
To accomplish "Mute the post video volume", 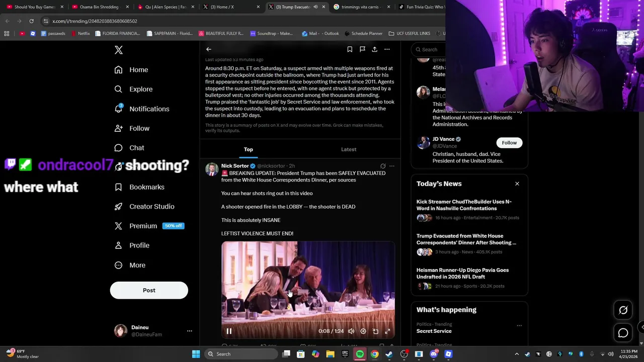I will [x=351, y=331].
